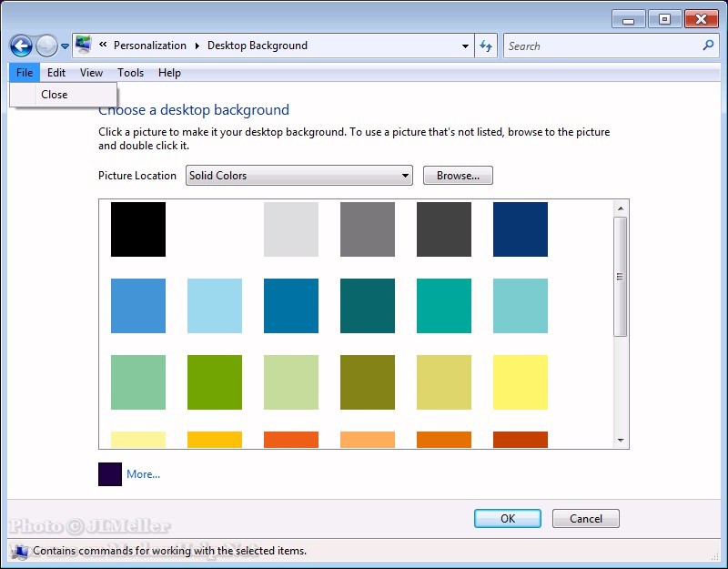Open the Help menu
The height and width of the screenshot is (569, 728).
(x=169, y=73)
